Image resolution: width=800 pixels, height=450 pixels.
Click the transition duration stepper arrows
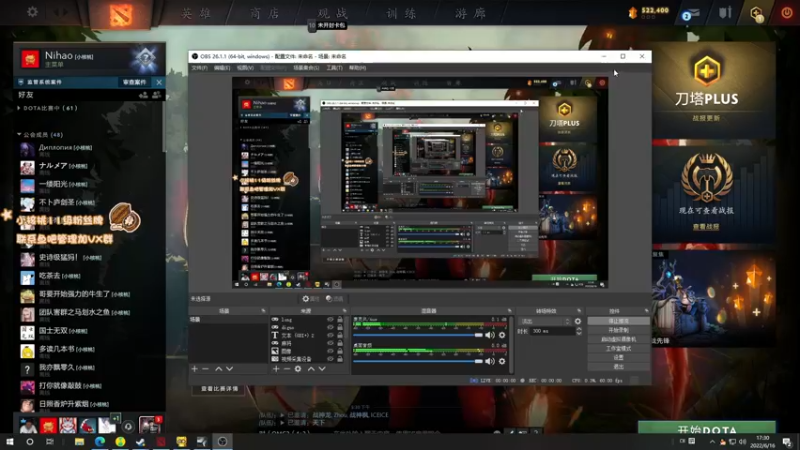pyautogui.click(x=579, y=331)
